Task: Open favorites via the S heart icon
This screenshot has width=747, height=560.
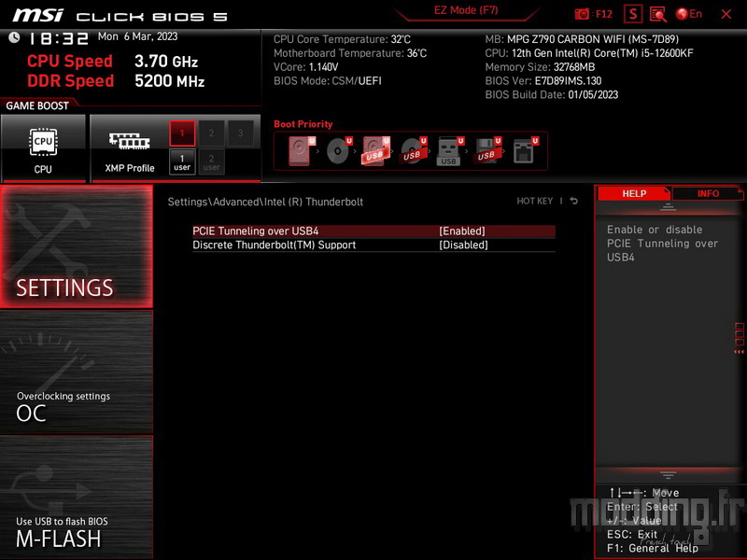Action: click(x=633, y=14)
